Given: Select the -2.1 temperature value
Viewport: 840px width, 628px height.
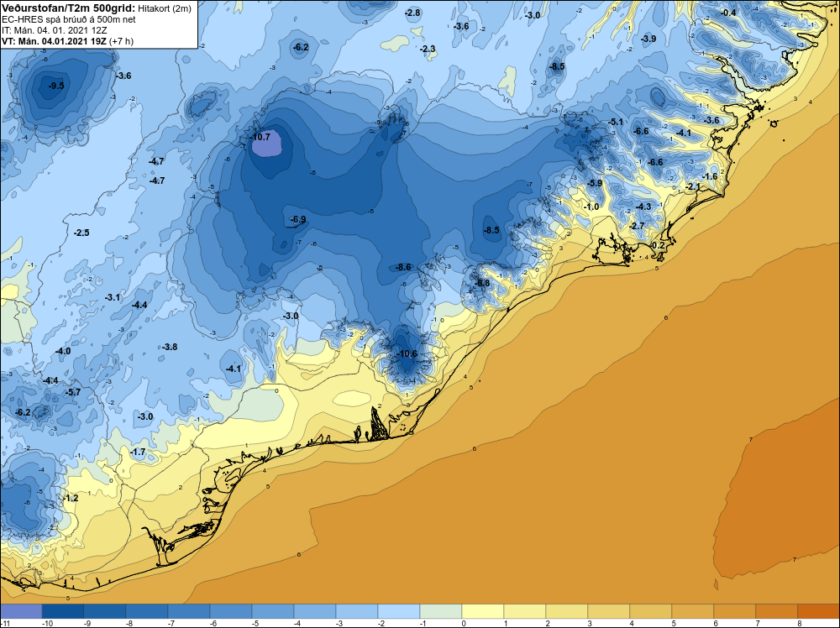Looking at the screenshot, I should point(693,187).
